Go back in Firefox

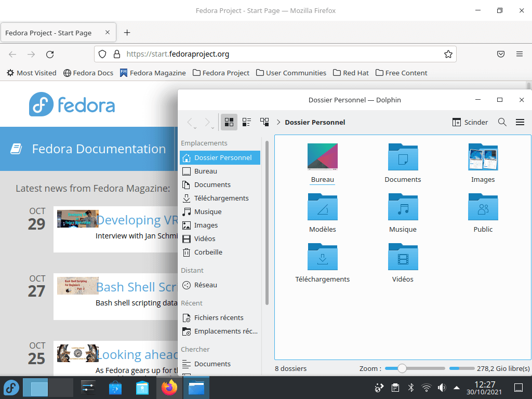coord(12,54)
